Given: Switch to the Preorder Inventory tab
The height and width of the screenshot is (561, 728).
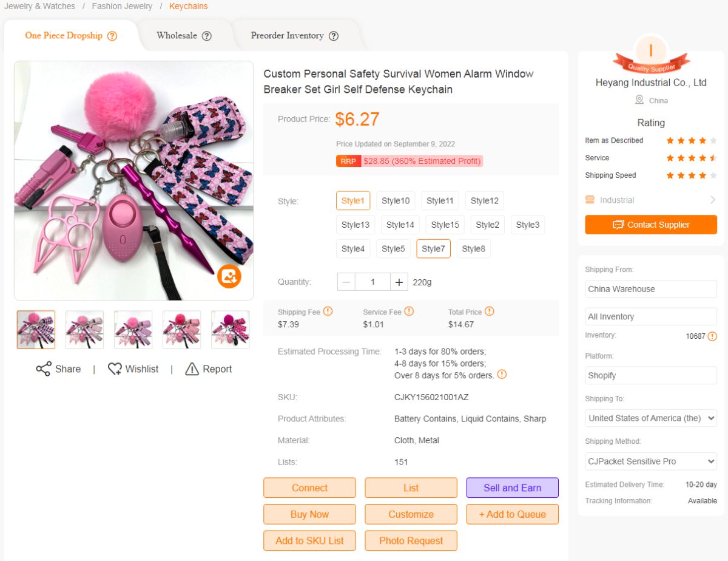Looking at the screenshot, I should 288,36.
